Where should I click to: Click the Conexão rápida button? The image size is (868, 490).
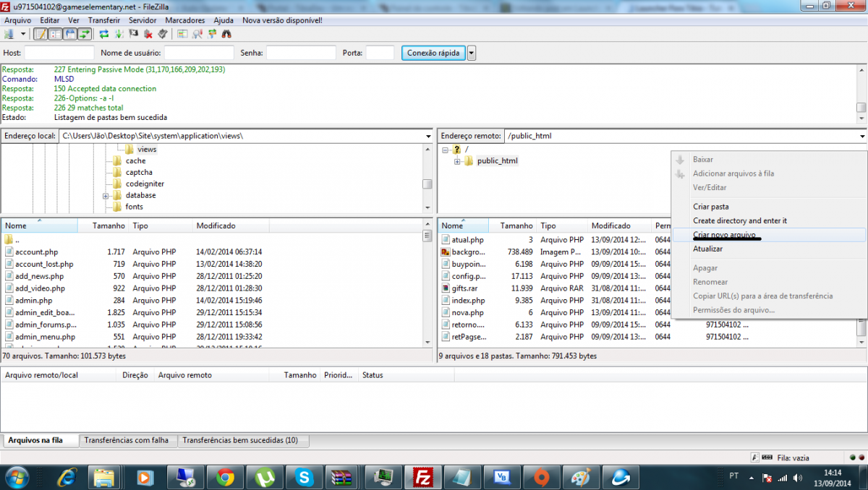click(433, 53)
